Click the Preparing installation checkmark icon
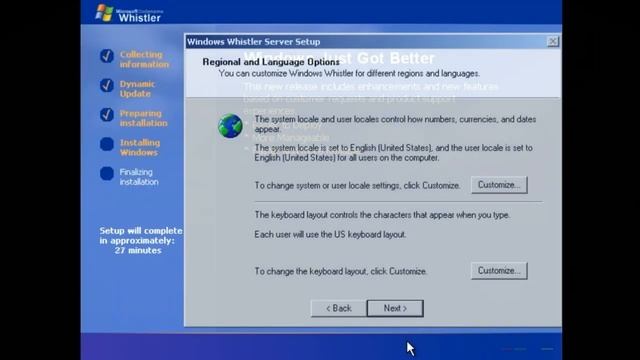This screenshot has width=640, height=360. [107, 115]
